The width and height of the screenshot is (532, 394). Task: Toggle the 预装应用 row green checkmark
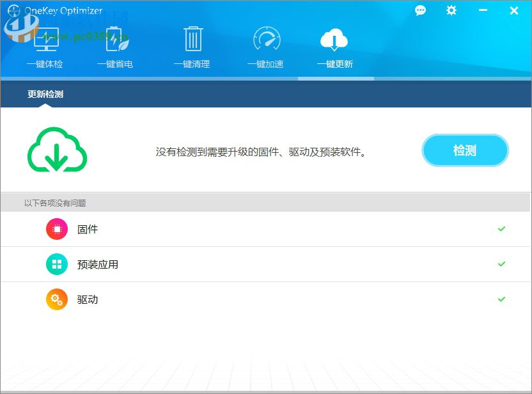502,264
